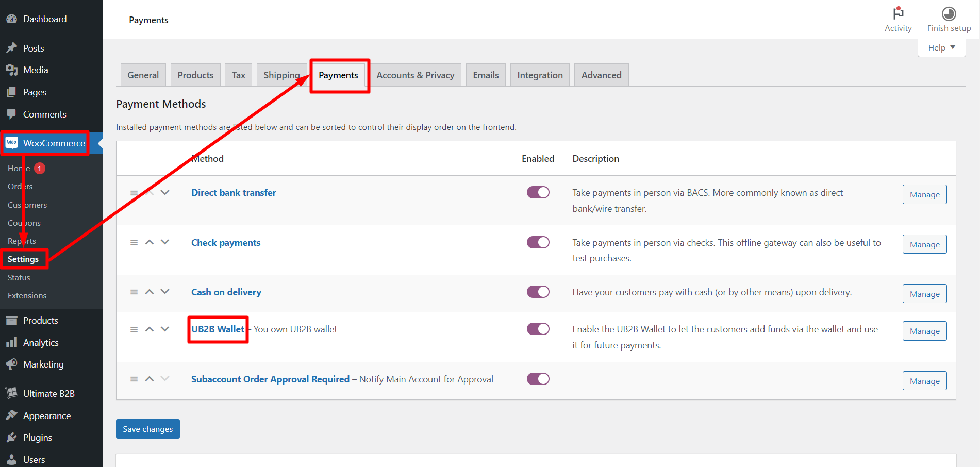Open the Help dropdown
This screenshot has height=467, width=980.
coord(941,47)
